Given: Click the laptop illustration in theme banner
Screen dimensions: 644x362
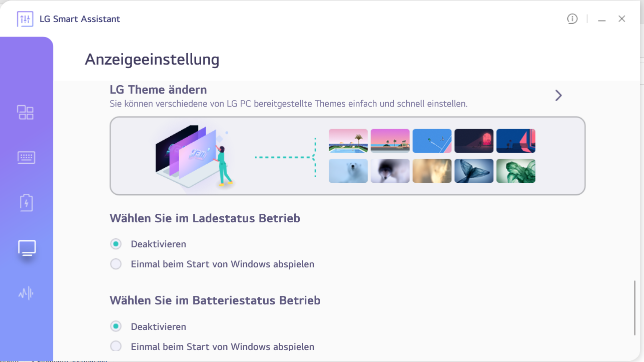Looking at the screenshot, I should [194, 156].
